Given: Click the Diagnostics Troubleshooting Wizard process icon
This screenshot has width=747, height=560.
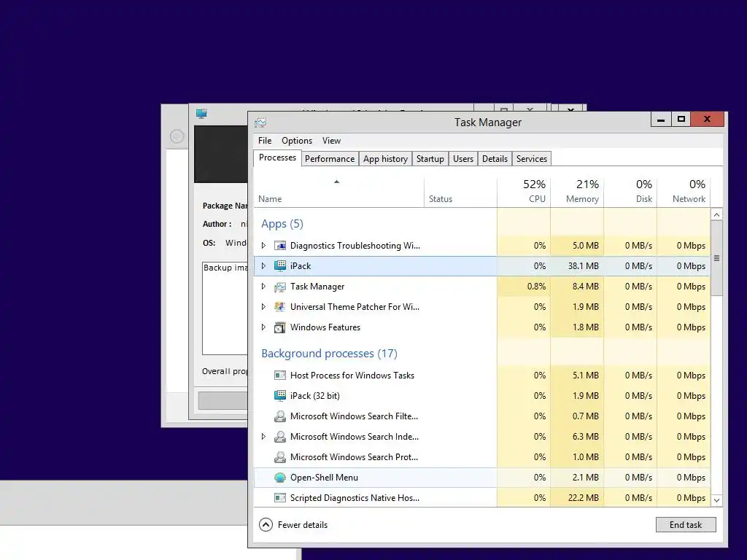Looking at the screenshot, I should [x=280, y=246].
